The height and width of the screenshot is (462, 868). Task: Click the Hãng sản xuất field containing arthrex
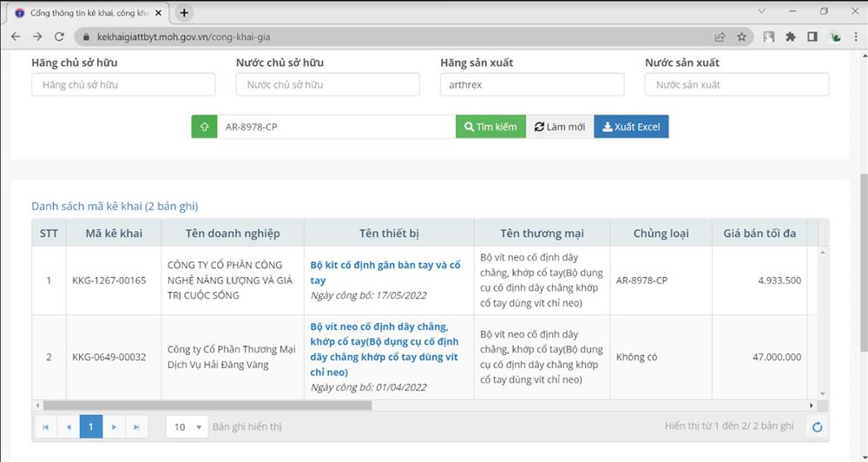532,85
